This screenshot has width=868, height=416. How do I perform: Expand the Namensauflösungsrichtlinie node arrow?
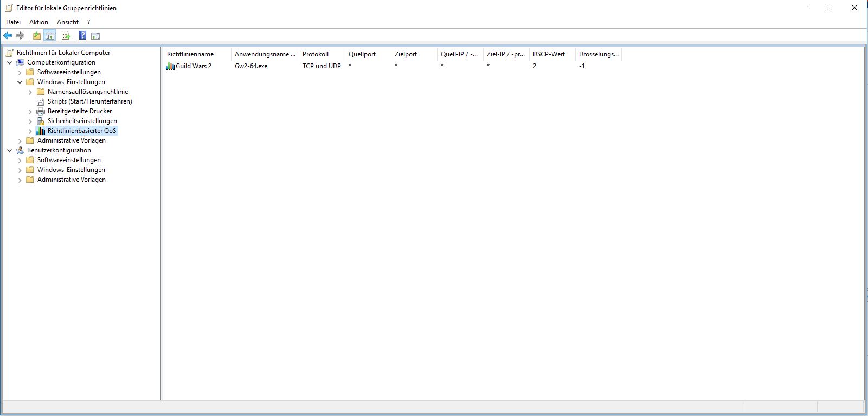[30, 92]
